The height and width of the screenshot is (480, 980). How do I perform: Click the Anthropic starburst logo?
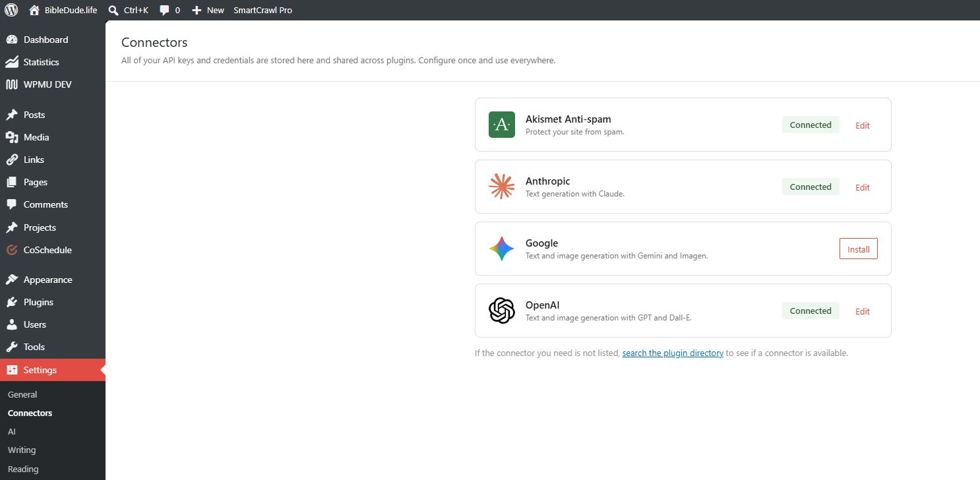tap(501, 187)
